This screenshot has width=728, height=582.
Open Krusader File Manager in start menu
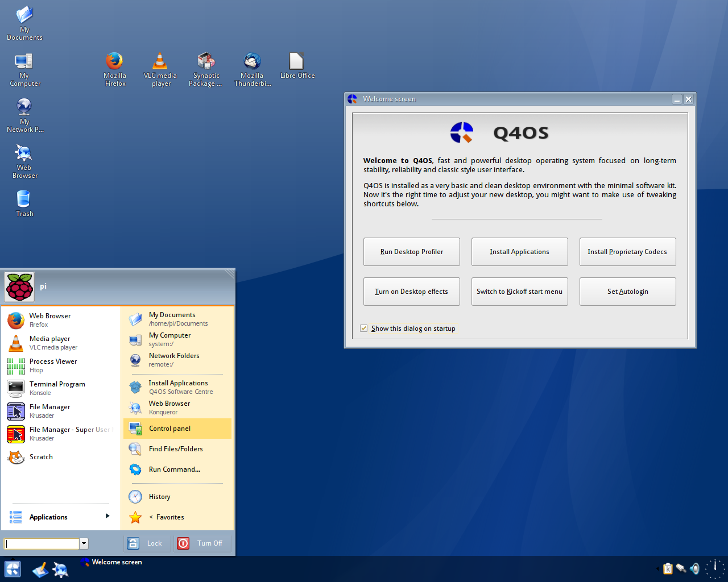60,411
